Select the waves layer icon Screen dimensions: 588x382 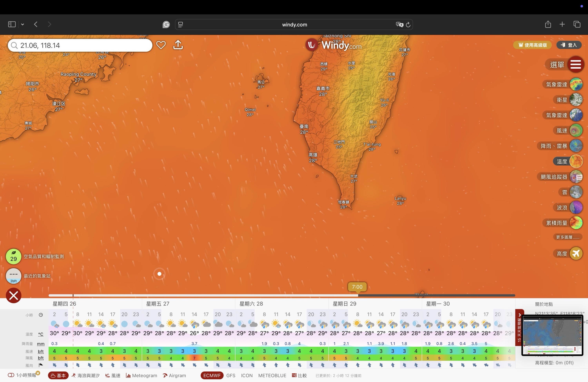pyautogui.click(x=576, y=207)
